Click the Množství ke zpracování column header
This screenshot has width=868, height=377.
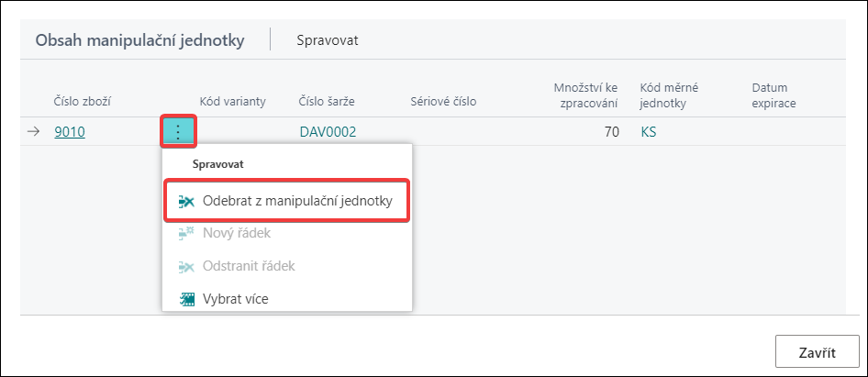[x=585, y=95]
